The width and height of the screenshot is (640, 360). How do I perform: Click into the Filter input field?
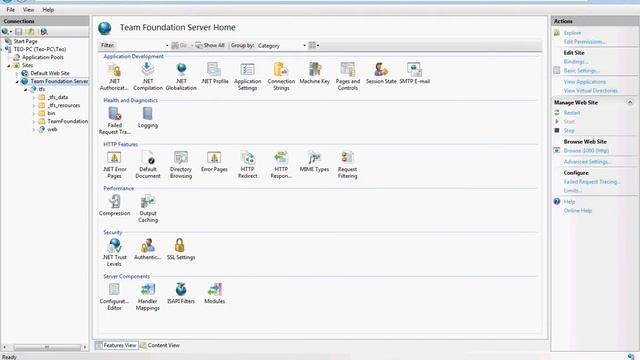coord(140,45)
